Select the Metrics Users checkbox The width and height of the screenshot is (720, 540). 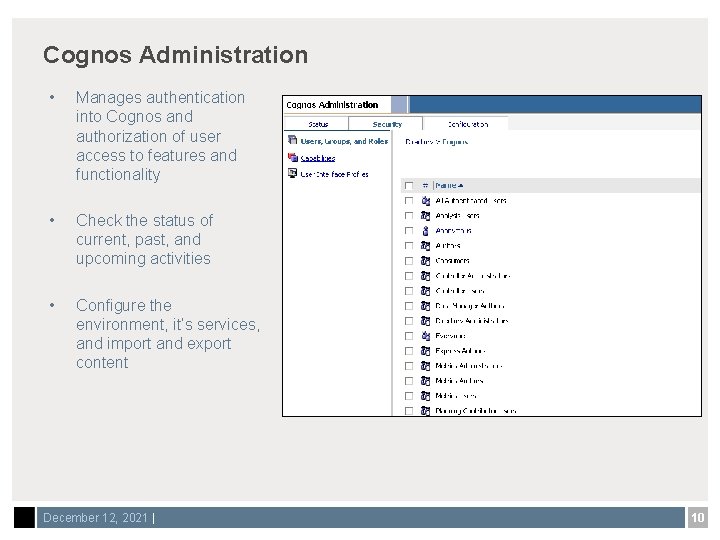click(409, 396)
